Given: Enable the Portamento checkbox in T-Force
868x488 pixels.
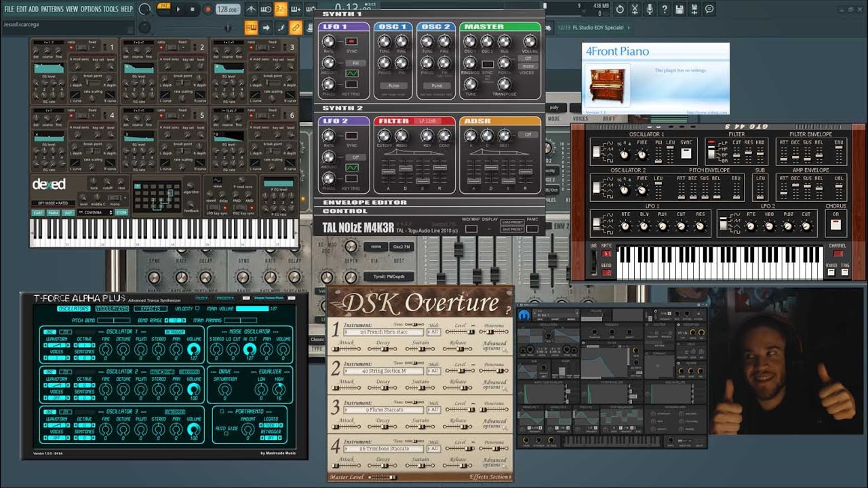Looking at the screenshot, I should (x=222, y=411).
